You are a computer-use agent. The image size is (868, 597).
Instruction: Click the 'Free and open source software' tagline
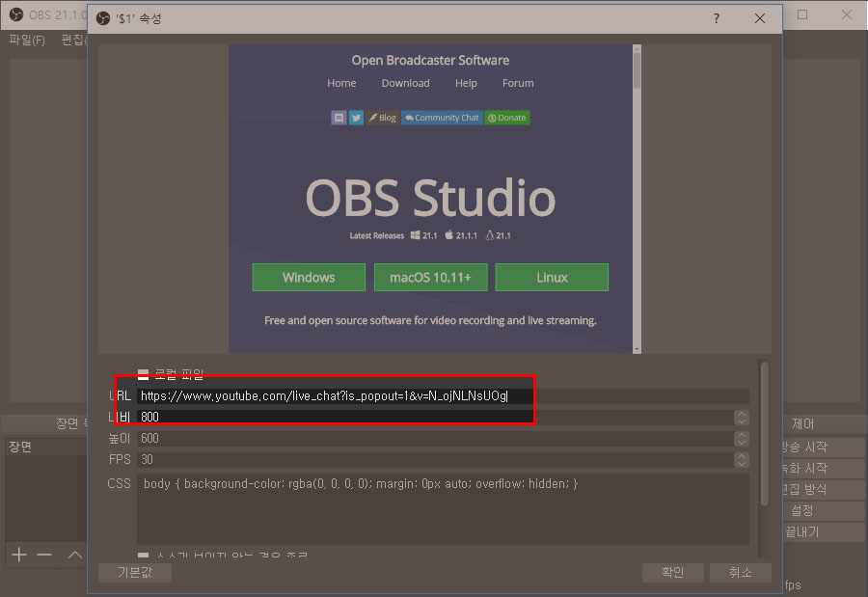point(430,320)
